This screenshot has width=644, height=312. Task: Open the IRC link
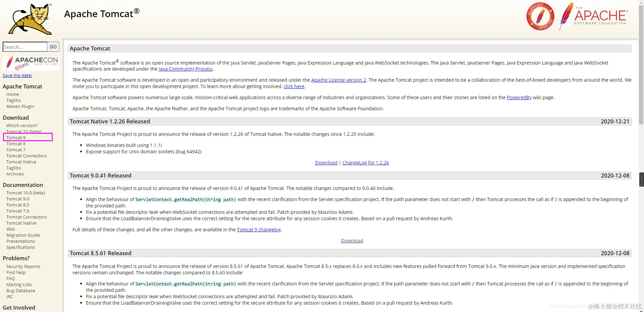pos(10,297)
